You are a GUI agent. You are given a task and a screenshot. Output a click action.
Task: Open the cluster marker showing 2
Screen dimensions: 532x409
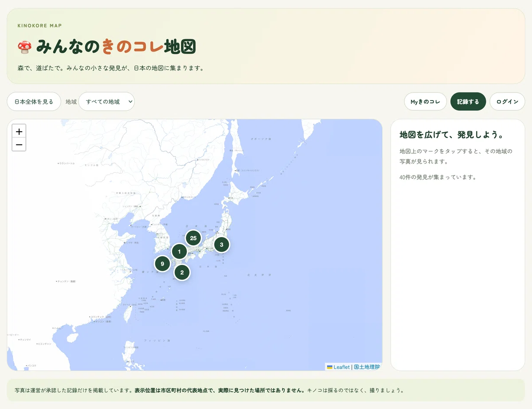(x=182, y=273)
